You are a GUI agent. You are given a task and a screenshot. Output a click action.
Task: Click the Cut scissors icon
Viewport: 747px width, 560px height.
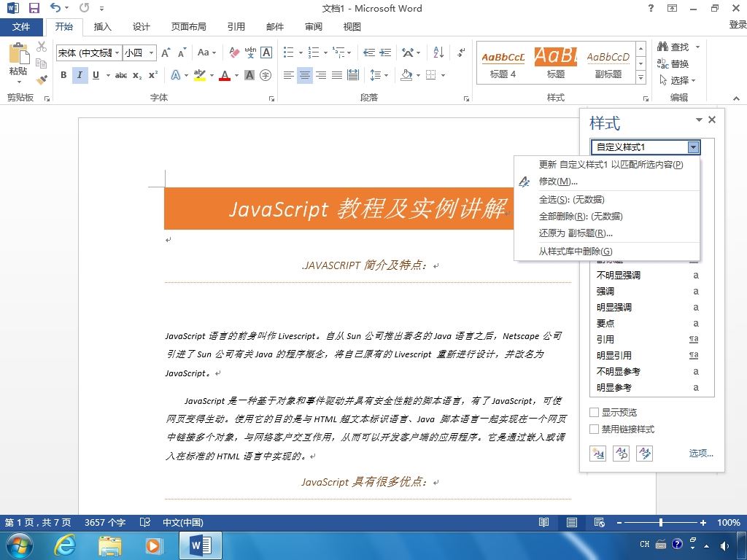click(42, 47)
